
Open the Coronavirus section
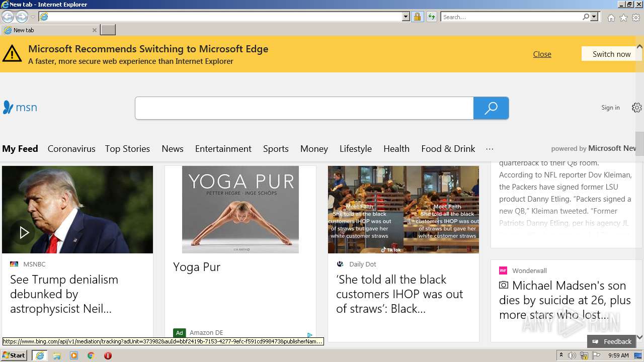coord(71,149)
